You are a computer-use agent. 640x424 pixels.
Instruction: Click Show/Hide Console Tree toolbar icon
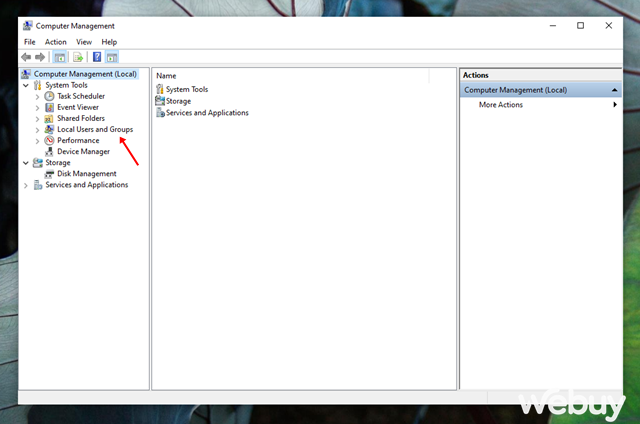60,57
